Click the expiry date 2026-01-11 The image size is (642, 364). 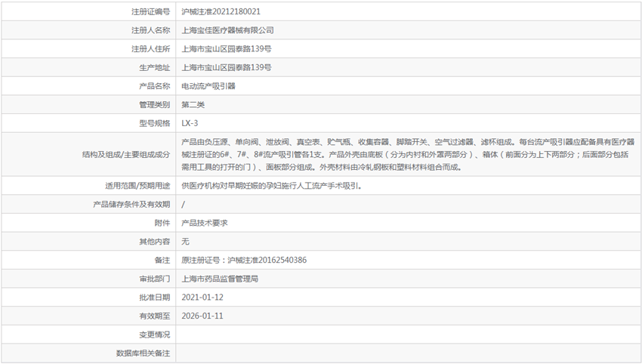tap(203, 316)
